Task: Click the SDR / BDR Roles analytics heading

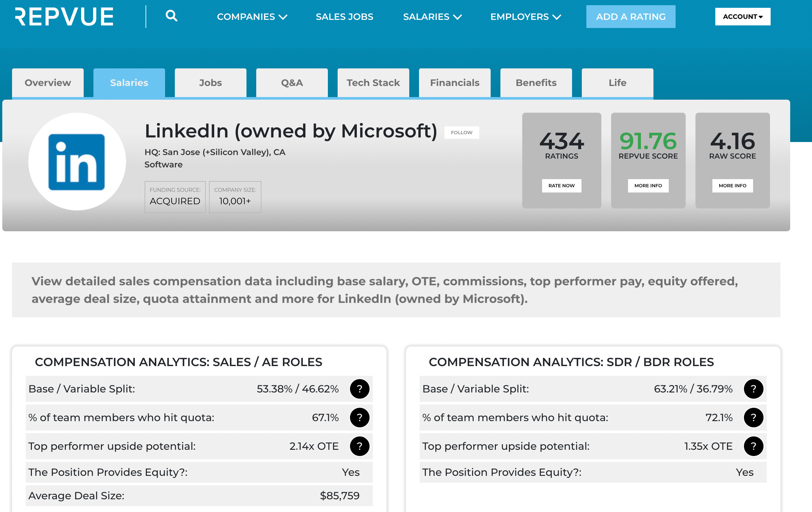Action: point(571,362)
